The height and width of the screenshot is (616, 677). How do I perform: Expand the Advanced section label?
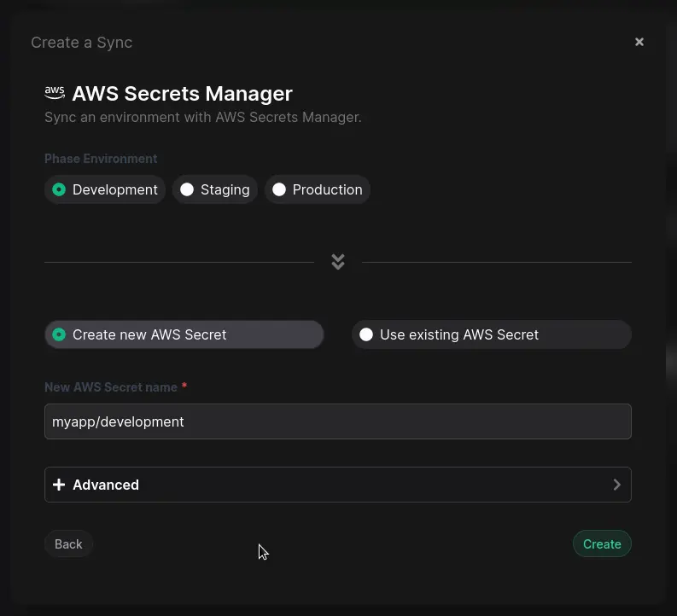click(x=106, y=485)
